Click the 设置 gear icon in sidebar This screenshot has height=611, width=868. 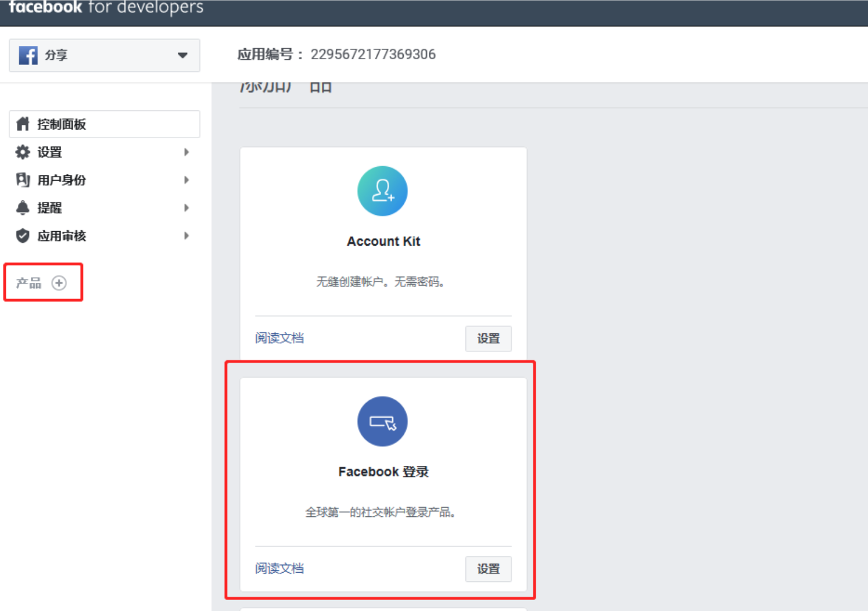tap(22, 152)
